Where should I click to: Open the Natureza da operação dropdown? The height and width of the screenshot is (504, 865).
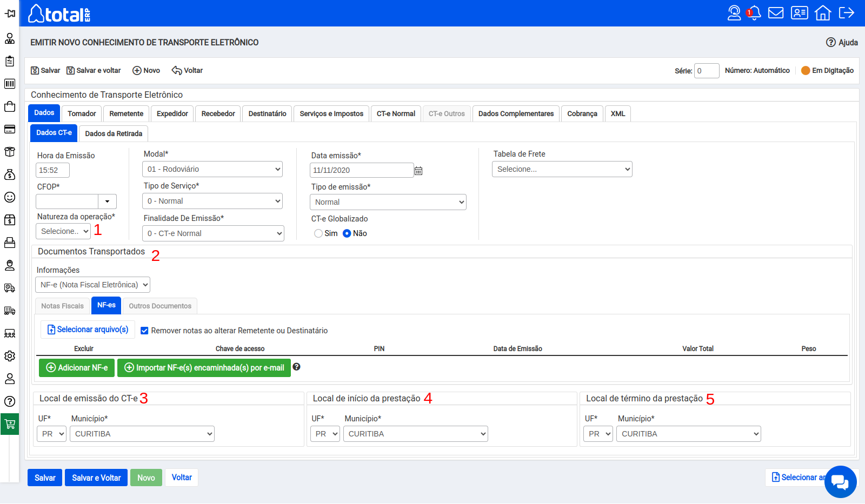(63, 231)
